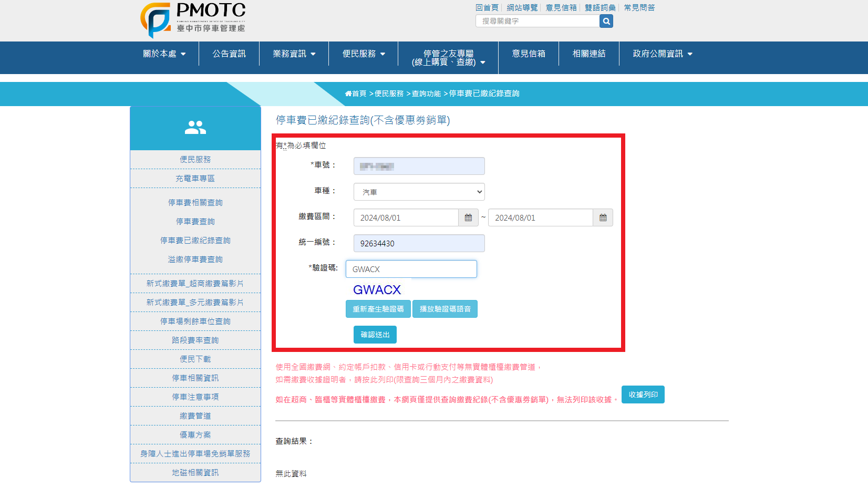Click the home icon in breadcrumb
The image size is (868, 488).
[348, 94]
